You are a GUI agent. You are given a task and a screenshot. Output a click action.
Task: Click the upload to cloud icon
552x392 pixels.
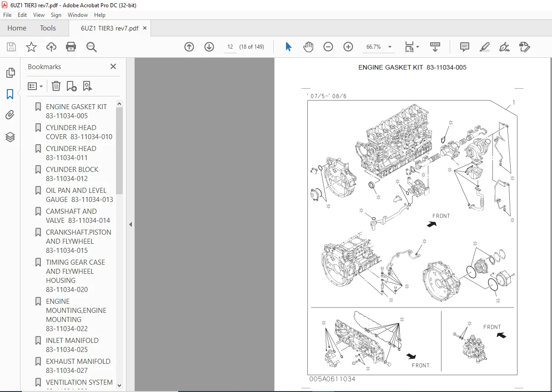click(x=51, y=47)
